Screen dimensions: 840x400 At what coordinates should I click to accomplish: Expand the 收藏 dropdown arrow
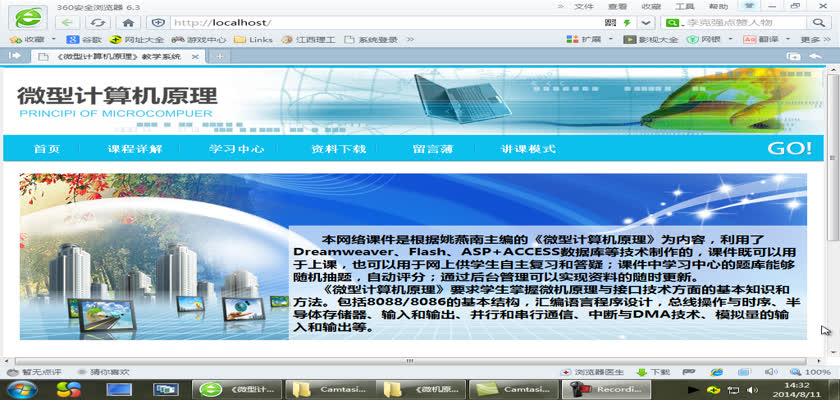54,40
